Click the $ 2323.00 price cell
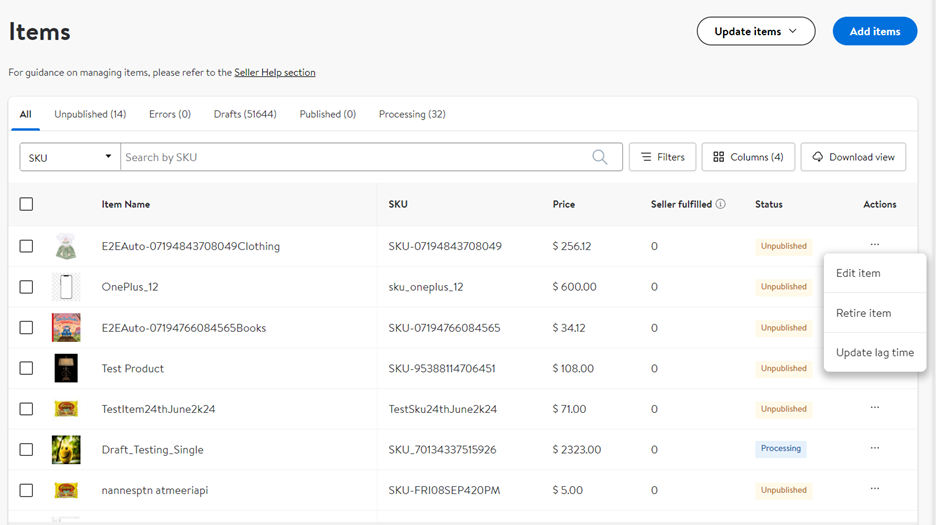Image resolution: width=936 pixels, height=525 pixels. (x=577, y=450)
